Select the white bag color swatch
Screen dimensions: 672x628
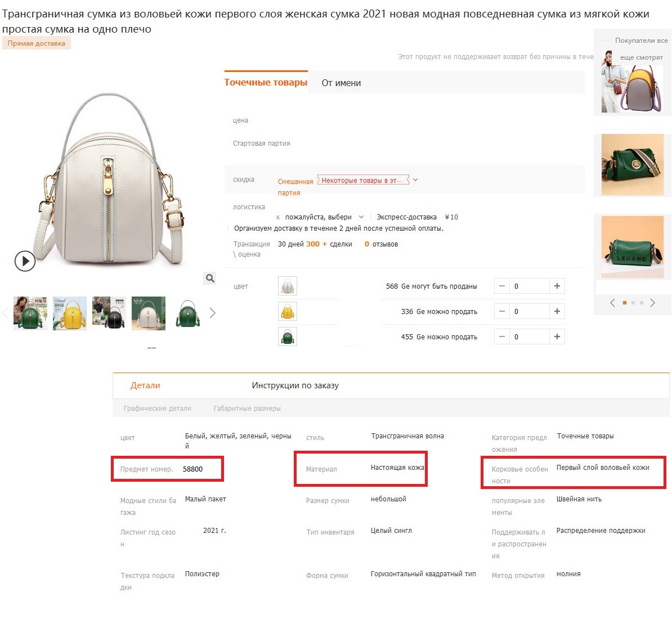tap(288, 286)
